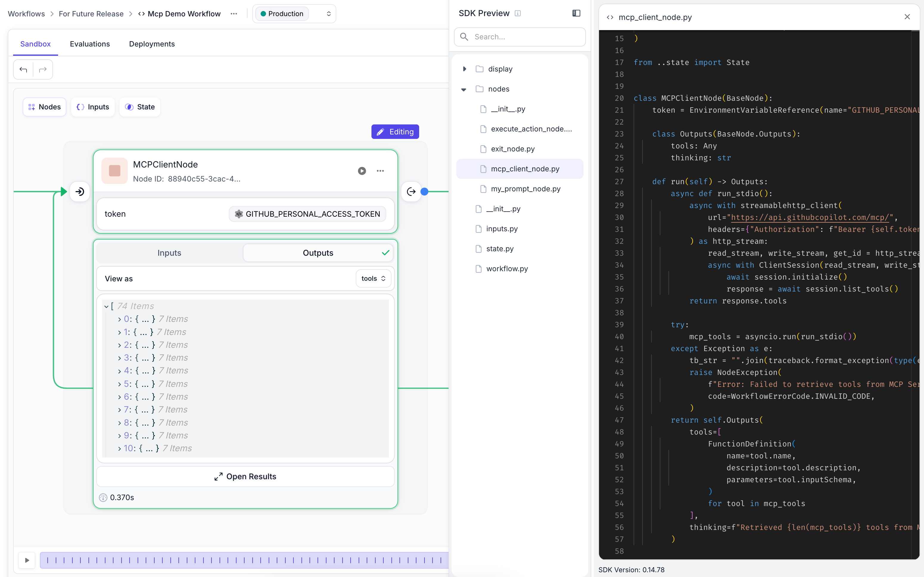This screenshot has width=924, height=577.
Task: Switch to the Evaluations tab
Action: tap(90, 44)
